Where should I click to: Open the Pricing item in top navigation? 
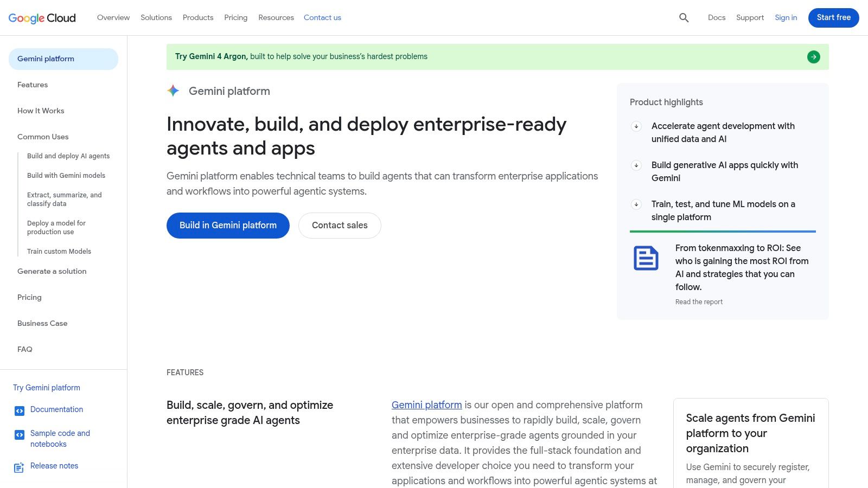coord(236,18)
